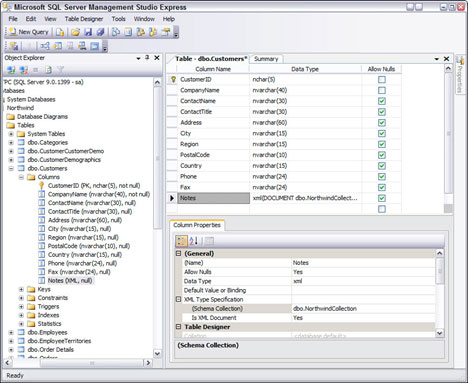Screen dimensions: 469x384
Task: Open the Relationships icon in Table Designer toolbar
Action: coord(45,46)
